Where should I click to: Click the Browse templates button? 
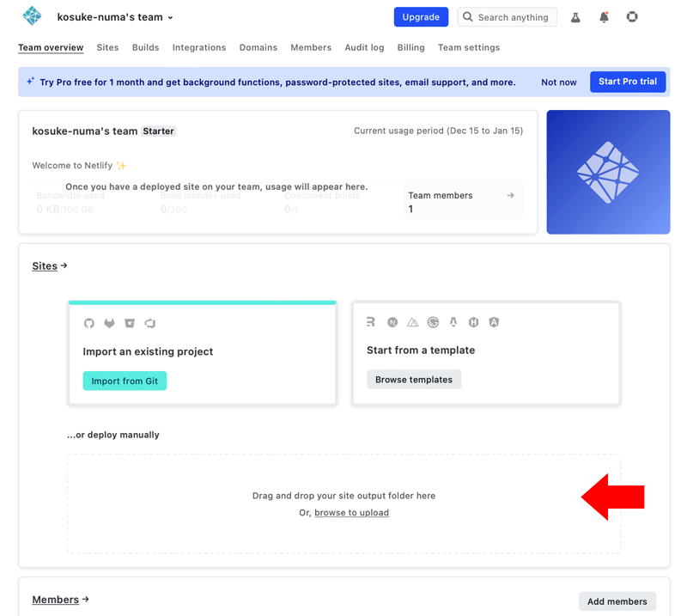coord(414,380)
